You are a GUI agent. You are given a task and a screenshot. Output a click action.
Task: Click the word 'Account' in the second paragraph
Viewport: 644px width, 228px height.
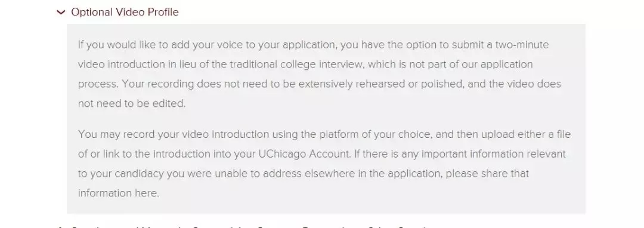330,154
